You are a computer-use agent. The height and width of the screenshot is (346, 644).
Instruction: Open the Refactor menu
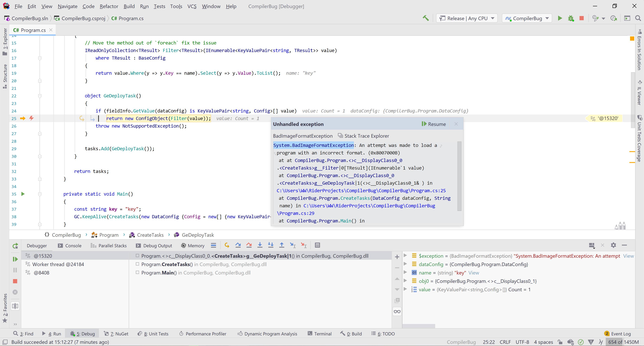[x=109, y=6]
